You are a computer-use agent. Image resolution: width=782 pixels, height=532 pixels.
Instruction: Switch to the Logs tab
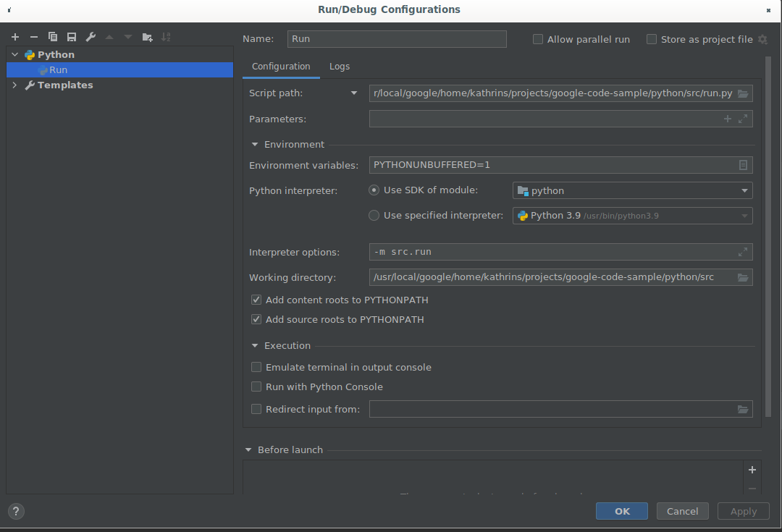(339, 67)
